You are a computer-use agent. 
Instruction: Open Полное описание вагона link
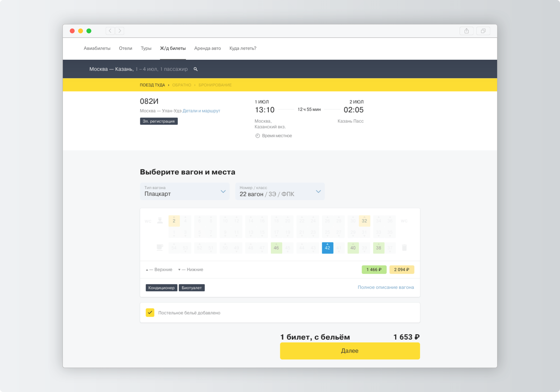tap(386, 287)
